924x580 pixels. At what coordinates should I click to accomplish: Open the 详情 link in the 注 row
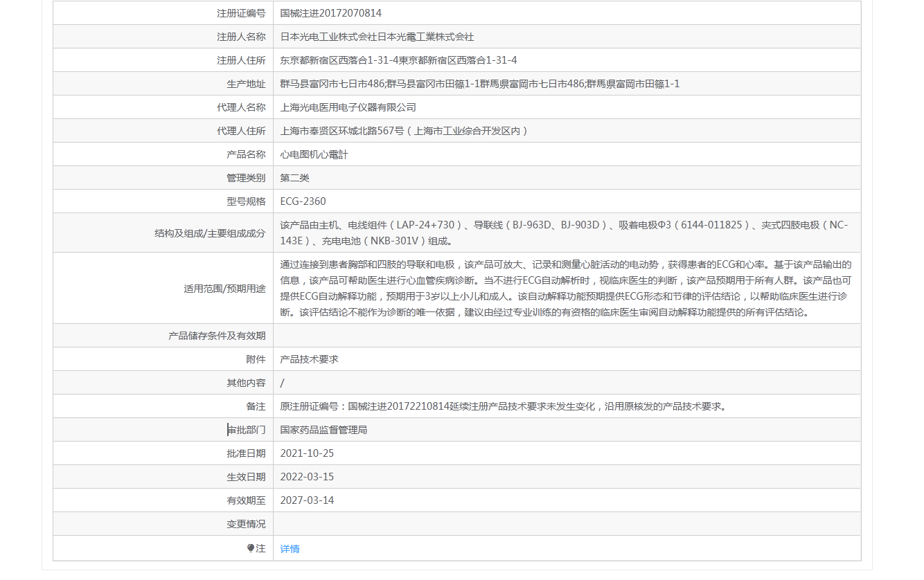pyautogui.click(x=290, y=549)
